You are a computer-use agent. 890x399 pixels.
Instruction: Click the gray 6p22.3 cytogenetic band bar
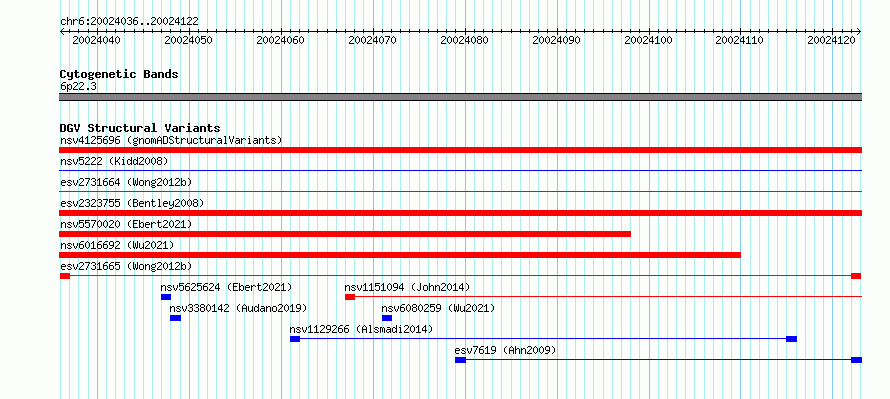pyautogui.click(x=460, y=97)
